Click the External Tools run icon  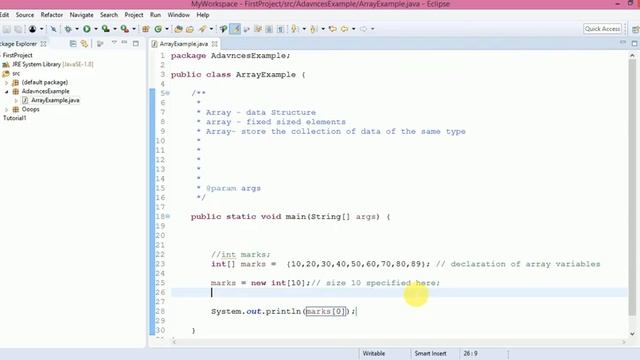(x=124, y=29)
